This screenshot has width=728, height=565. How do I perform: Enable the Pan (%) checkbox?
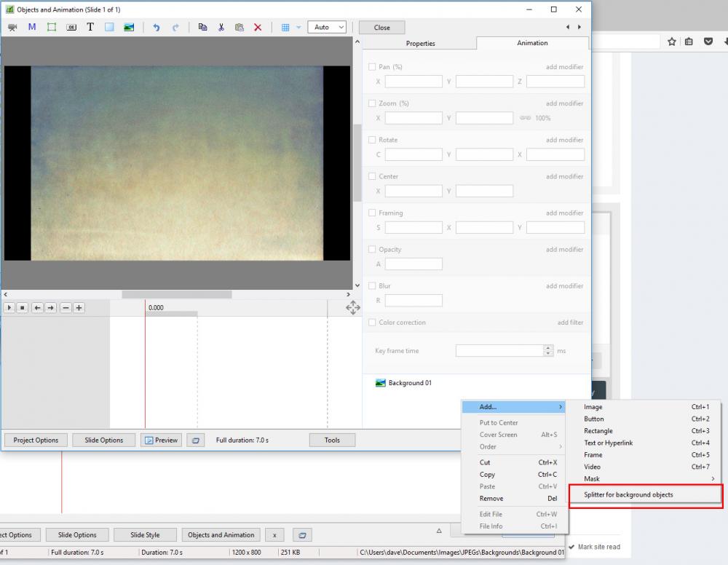372,67
